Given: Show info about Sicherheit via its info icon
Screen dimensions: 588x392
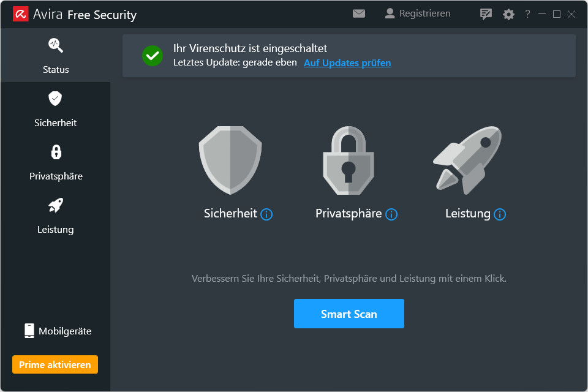Looking at the screenshot, I should click(x=266, y=214).
